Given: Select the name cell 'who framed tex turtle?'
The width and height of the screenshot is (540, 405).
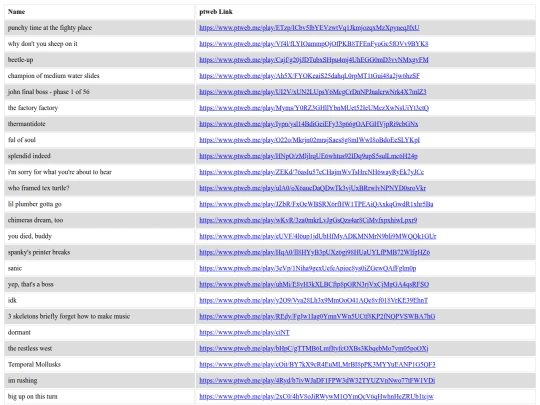Looking at the screenshot, I should [100, 188].
